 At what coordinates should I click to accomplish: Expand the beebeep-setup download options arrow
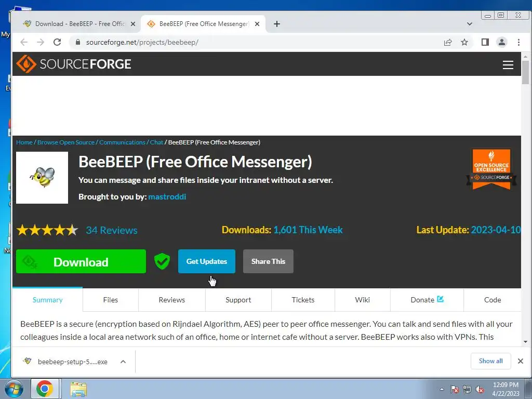(x=123, y=362)
